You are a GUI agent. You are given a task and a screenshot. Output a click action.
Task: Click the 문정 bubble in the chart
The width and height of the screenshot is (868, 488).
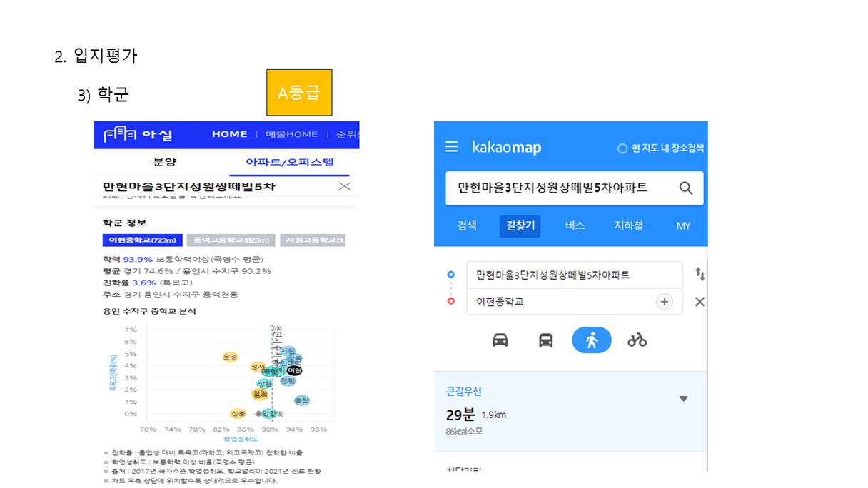230,357
